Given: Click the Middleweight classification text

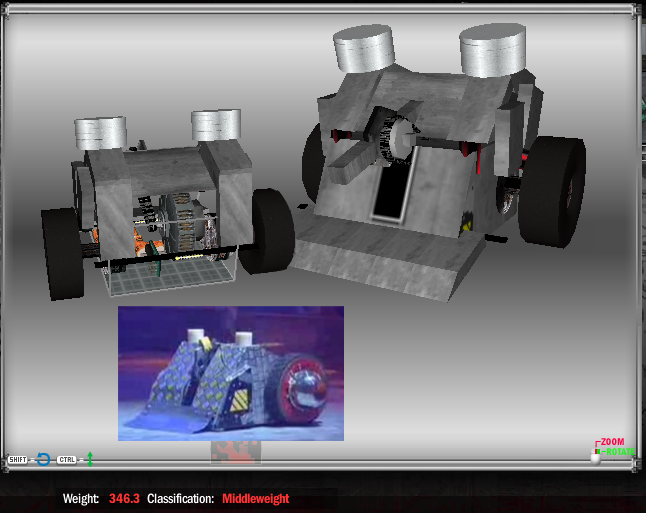Looking at the screenshot, I should point(255,499).
